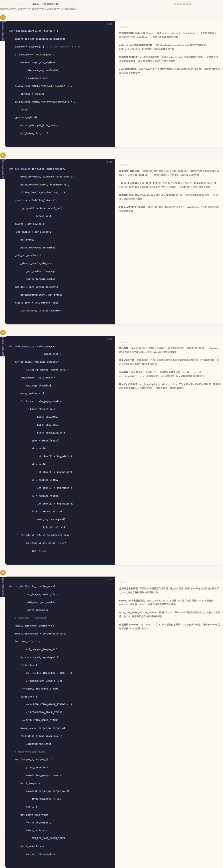Click the second filled pagination dot

coord(178,4)
